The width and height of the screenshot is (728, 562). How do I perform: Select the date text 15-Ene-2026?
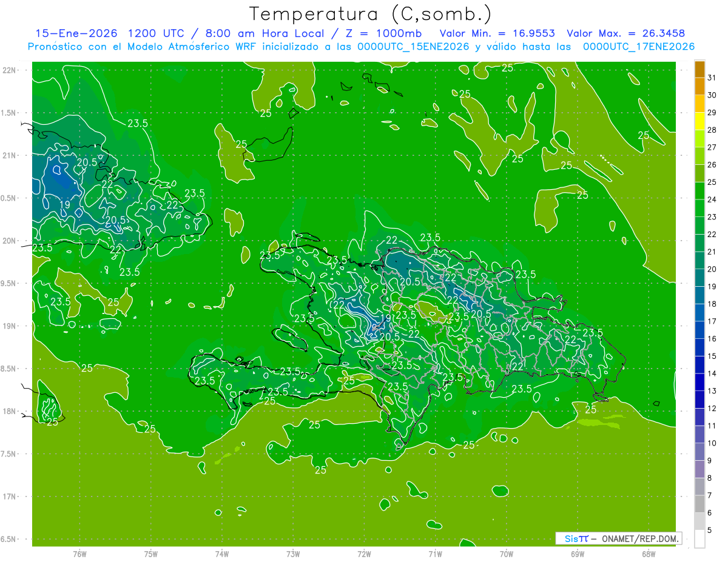76,33
